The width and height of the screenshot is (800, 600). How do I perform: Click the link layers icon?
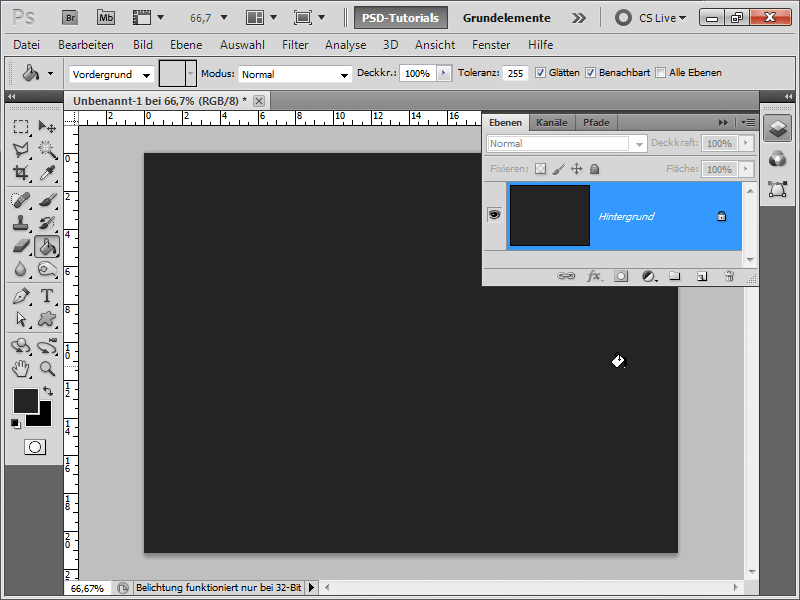(566, 276)
